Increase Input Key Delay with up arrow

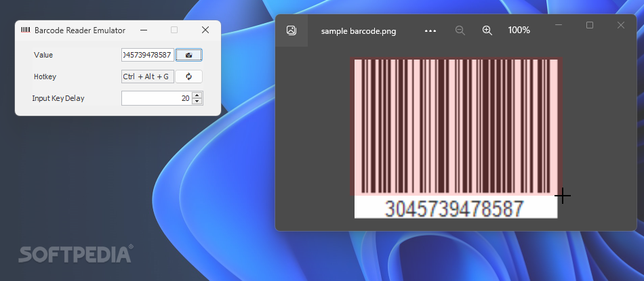click(197, 95)
